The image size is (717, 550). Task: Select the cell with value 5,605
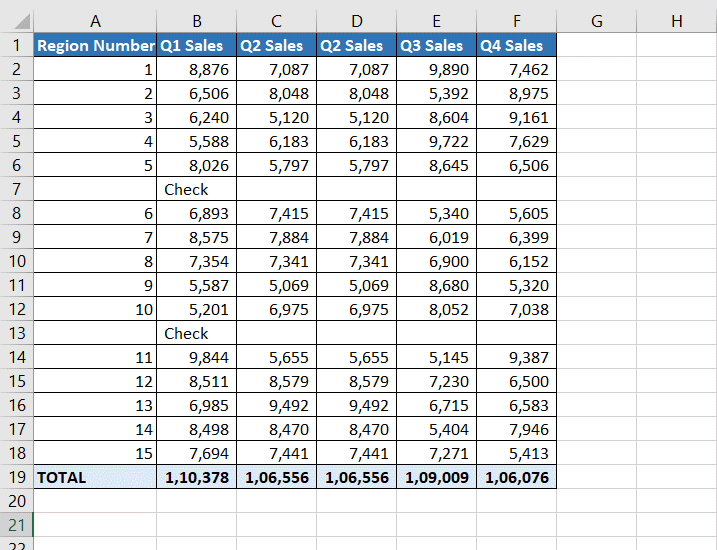(x=517, y=213)
